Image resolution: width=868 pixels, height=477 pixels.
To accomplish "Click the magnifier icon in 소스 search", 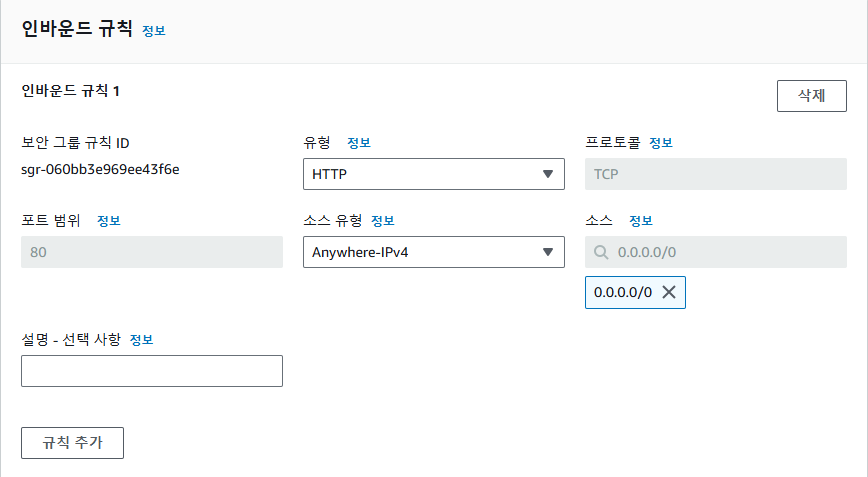I will tap(601, 252).
